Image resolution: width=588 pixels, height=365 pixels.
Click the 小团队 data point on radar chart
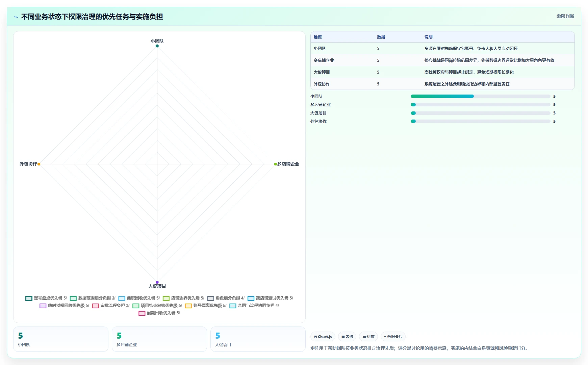click(x=157, y=46)
